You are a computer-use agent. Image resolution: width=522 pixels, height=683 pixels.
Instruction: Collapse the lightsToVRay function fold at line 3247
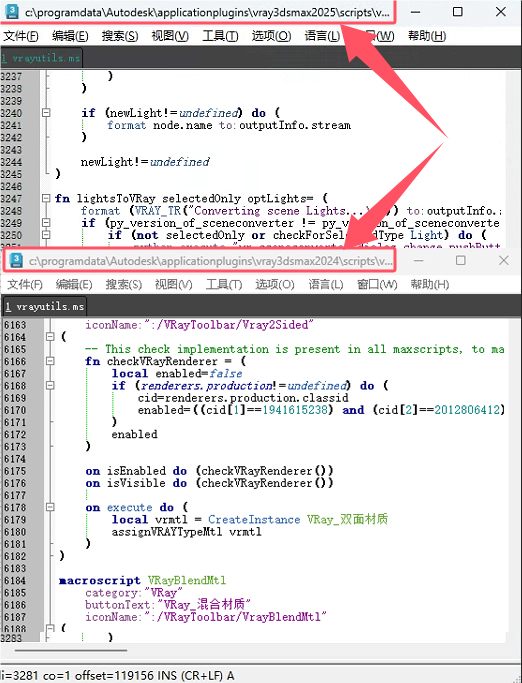[46, 198]
